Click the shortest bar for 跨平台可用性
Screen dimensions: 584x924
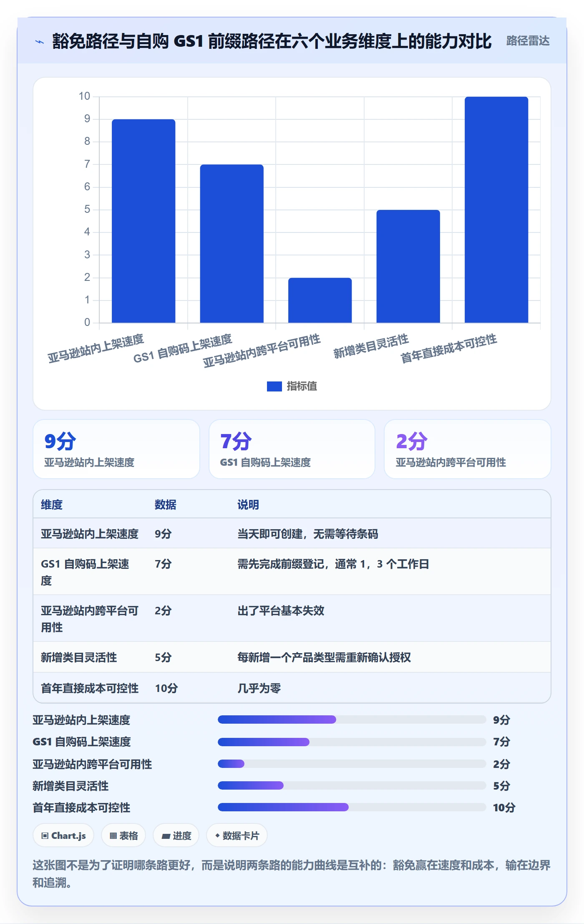point(320,300)
